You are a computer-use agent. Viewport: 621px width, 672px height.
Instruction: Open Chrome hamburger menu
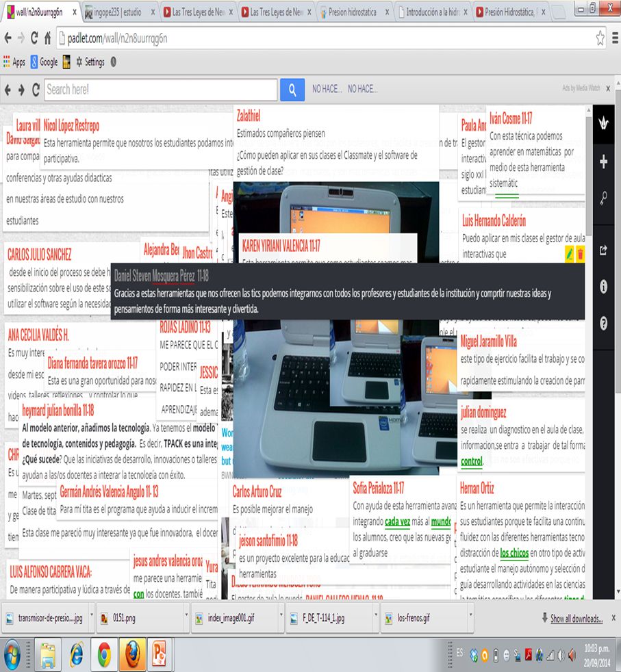click(x=615, y=38)
